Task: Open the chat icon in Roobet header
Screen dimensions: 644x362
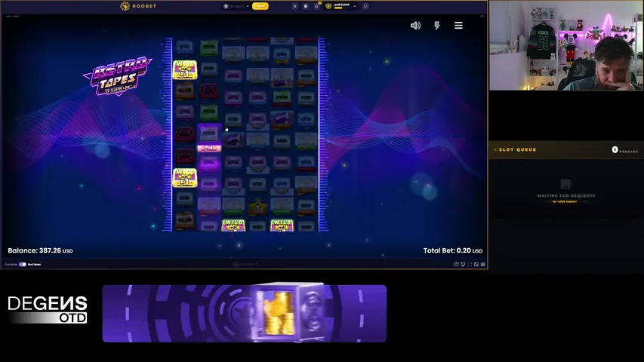Action: (x=365, y=6)
